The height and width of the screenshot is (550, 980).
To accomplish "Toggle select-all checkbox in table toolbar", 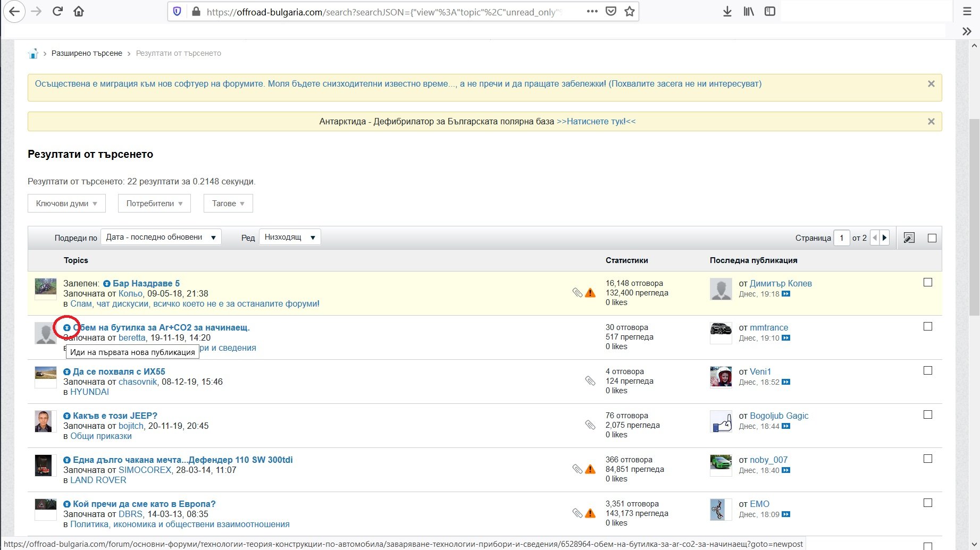I will [x=932, y=238].
